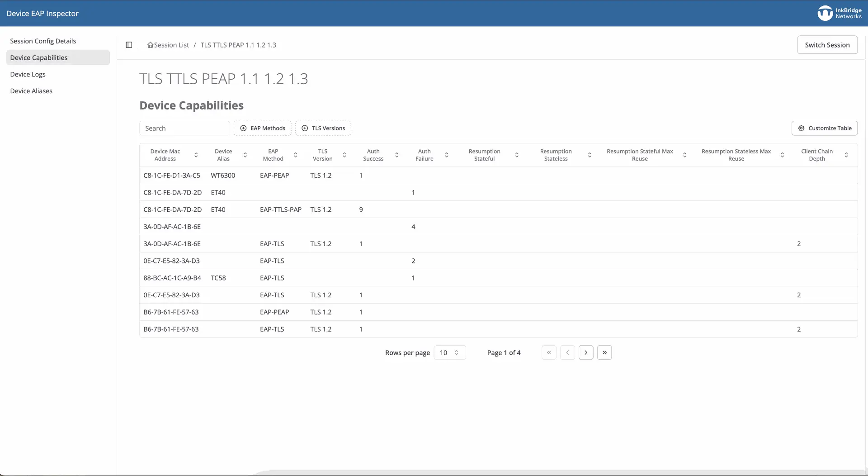The width and height of the screenshot is (868, 476).
Task: Expand sort options on Resumption Stateful column
Action: point(517,155)
